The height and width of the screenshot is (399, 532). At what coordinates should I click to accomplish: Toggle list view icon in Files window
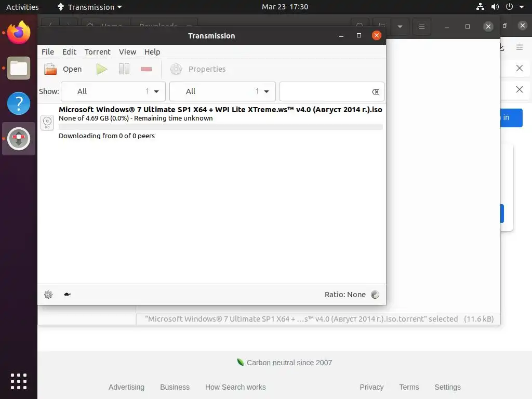coord(382,25)
